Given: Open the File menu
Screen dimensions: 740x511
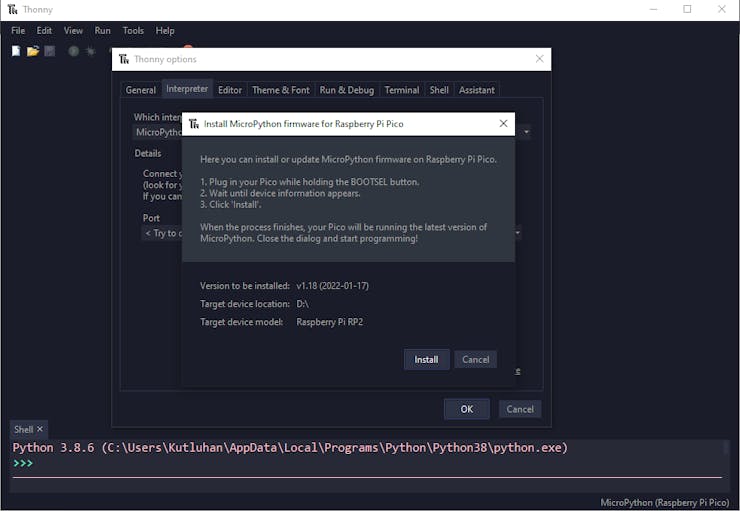Looking at the screenshot, I should pyautogui.click(x=18, y=31).
